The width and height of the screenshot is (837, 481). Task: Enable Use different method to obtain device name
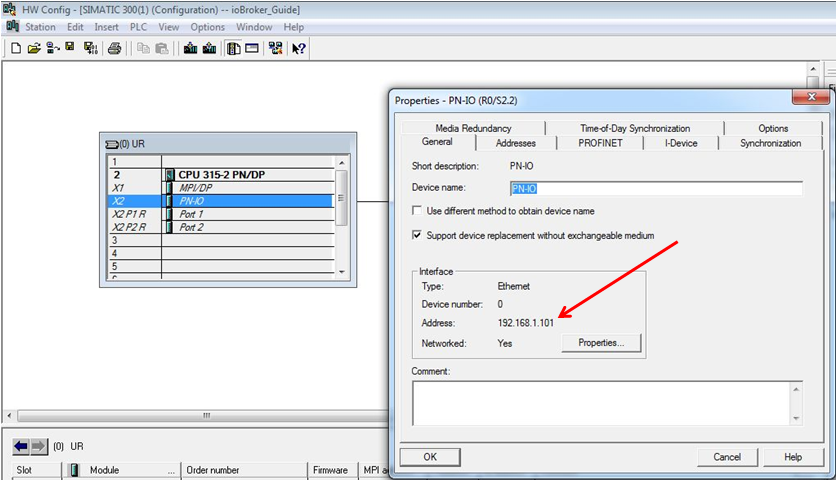coord(417,211)
